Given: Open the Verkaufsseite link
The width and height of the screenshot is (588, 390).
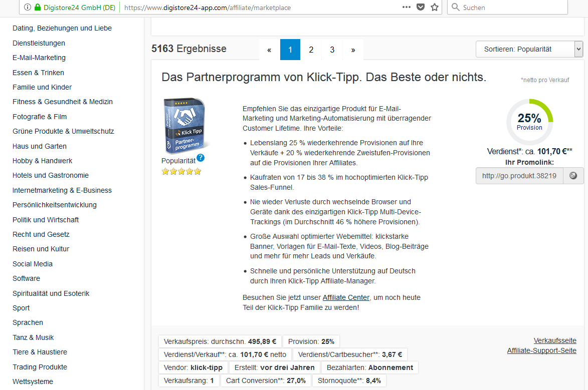Looking at the screenshot, I should click(555, 340).
